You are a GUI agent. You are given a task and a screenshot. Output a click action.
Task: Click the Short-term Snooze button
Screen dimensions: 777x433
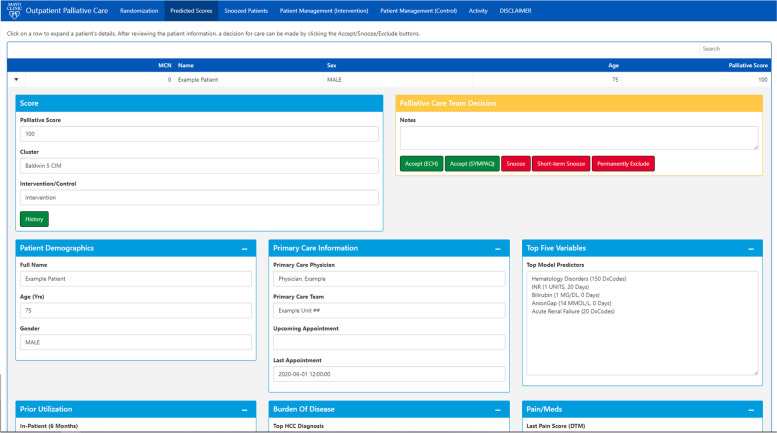point(560,163)
